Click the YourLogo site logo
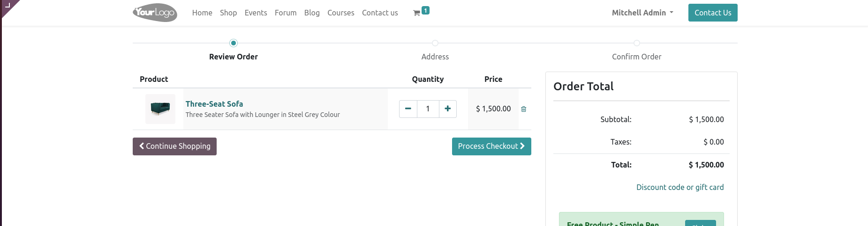Screen dimensions: 868x226 click(155, 13)
